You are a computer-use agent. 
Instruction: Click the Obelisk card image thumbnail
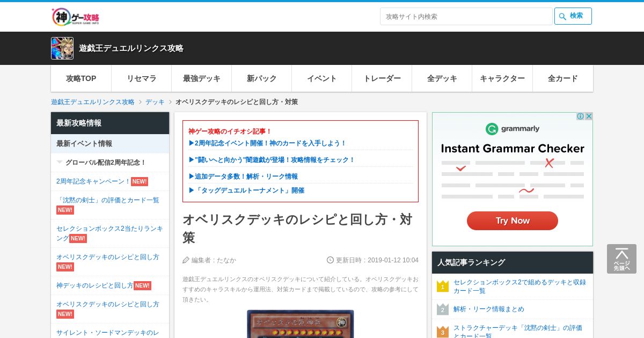click(x=301, y=324)
